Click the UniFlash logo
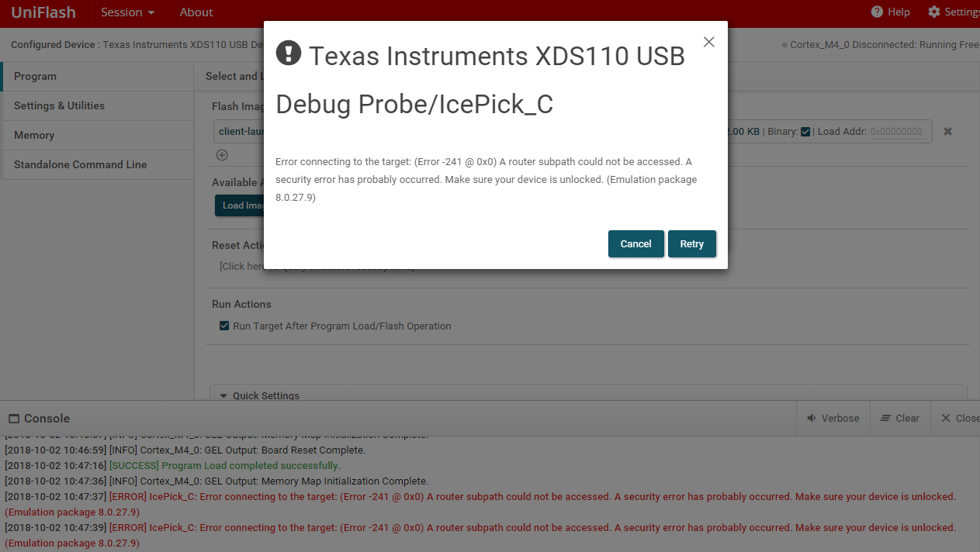 43,12
